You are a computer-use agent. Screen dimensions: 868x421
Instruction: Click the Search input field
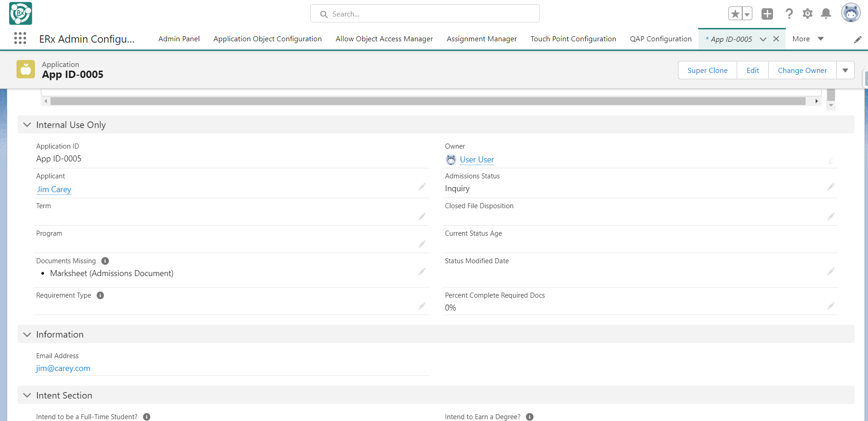coord(425,14)
